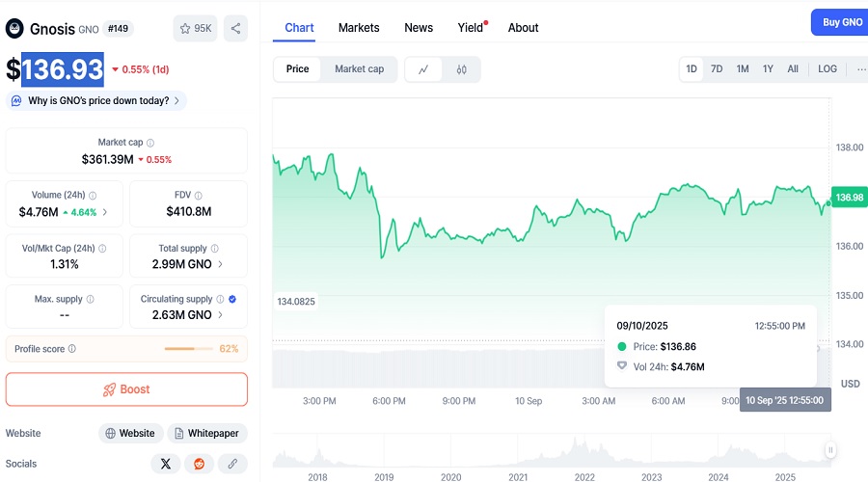This screenshot has width=868, height=482.
Task: Expand Circulating supply 2.63M GNO chevron
Action: 220,315
